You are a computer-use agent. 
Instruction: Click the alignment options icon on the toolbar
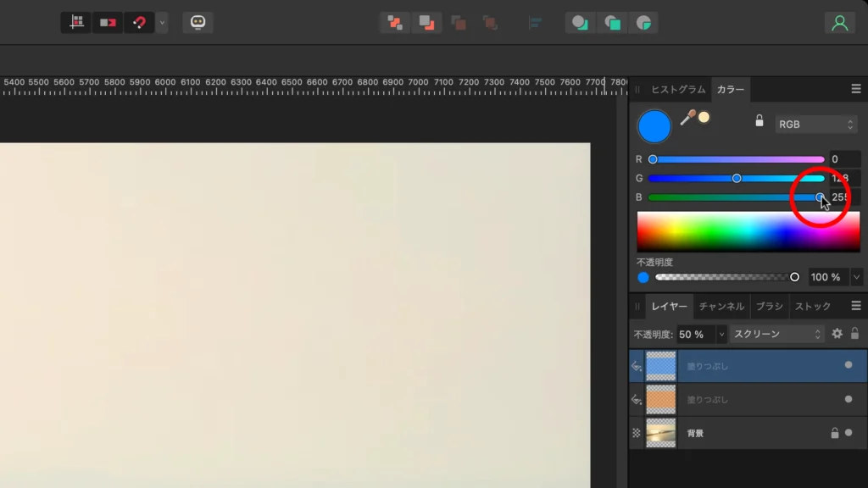[x=535, y=22]
